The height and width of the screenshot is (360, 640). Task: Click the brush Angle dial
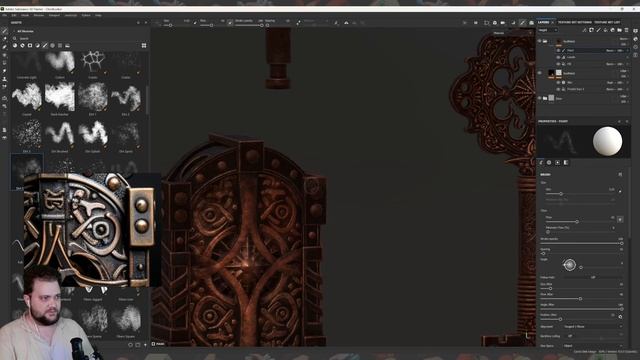[x=570, y=265]
